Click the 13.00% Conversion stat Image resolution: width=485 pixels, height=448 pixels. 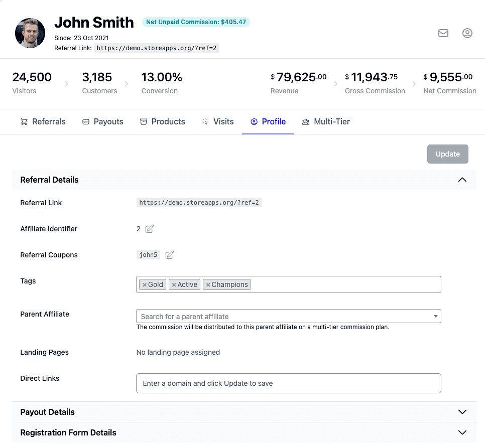coord(162,83)
